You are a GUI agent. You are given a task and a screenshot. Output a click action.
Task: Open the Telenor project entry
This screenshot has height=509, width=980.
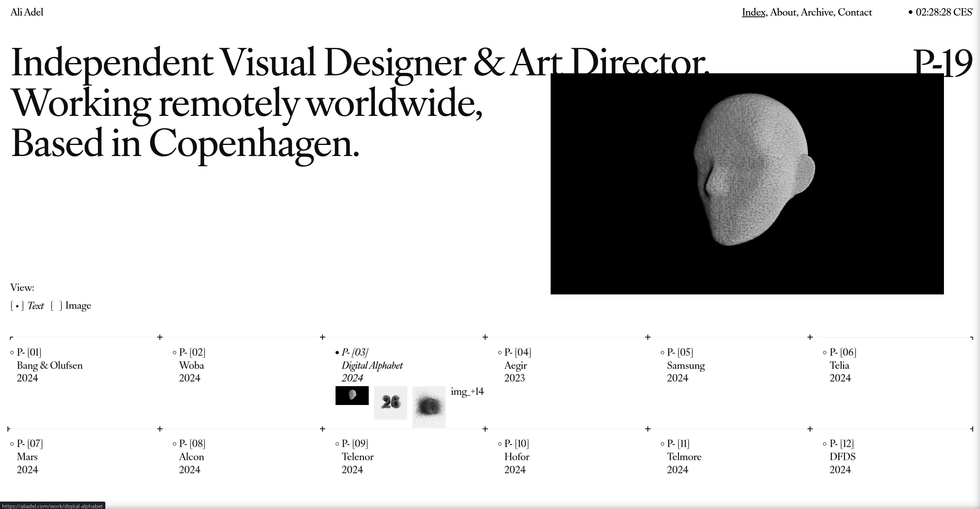pos(358,457)
